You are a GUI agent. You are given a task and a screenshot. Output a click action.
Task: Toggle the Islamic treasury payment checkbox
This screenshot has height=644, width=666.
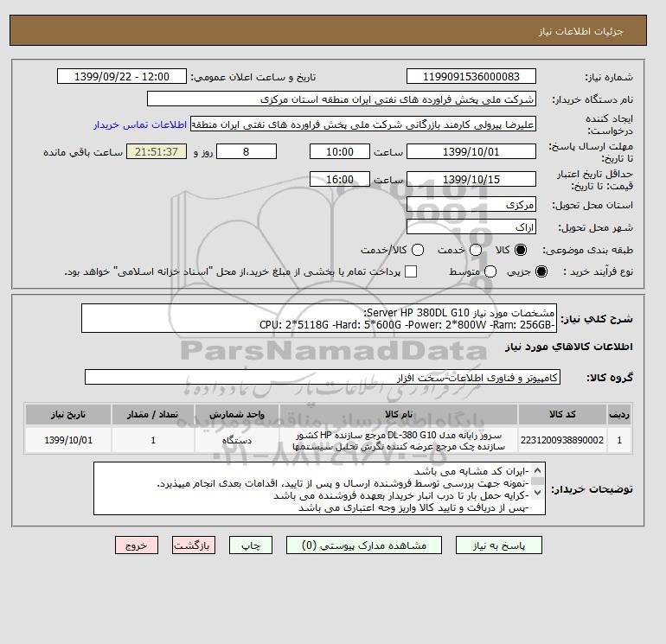coord(411,271)
